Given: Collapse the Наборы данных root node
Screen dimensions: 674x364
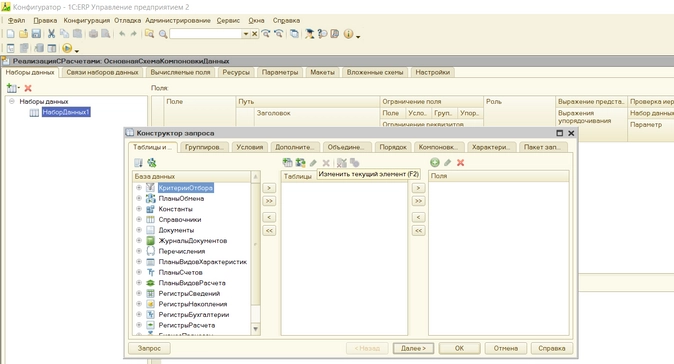Looking at the screenshot, I should [12, 101].
